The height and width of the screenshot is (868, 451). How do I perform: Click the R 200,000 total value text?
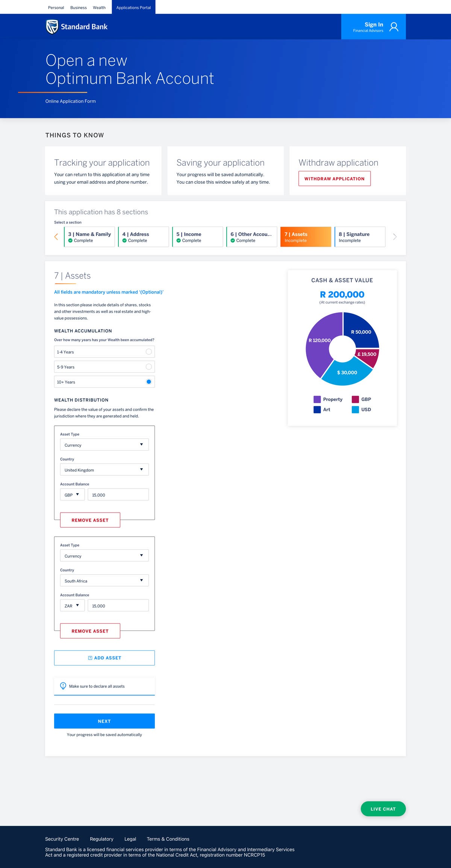point(342,295)
